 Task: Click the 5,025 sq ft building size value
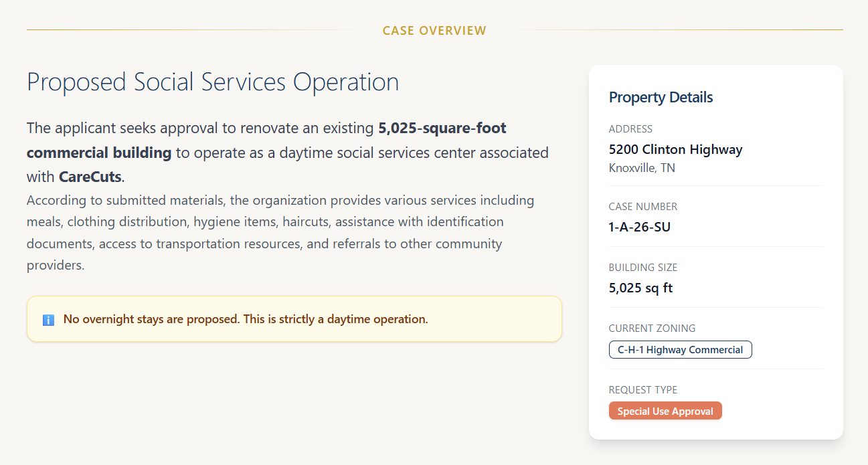point(640,288)
